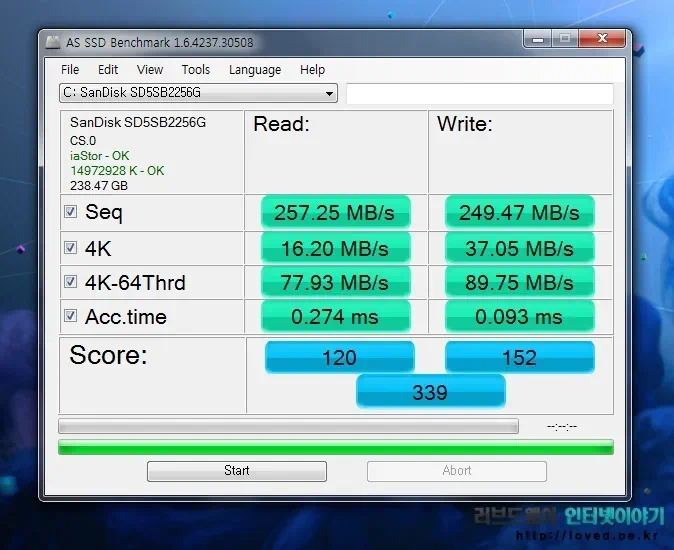Screen dimensions: 674x550
Task: Click the green progress bar
Action: pos(336,447)
